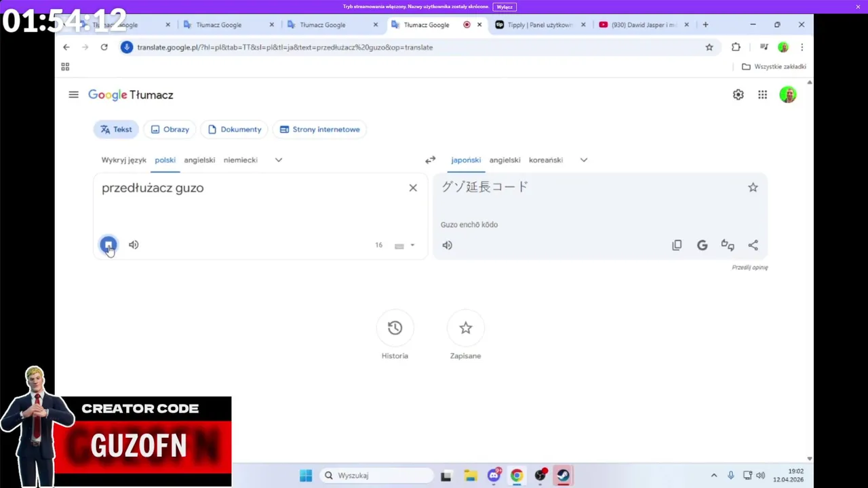Select koreański as target language
The height and width of the screenshot is (488, 868).
[x=546, y=160]
